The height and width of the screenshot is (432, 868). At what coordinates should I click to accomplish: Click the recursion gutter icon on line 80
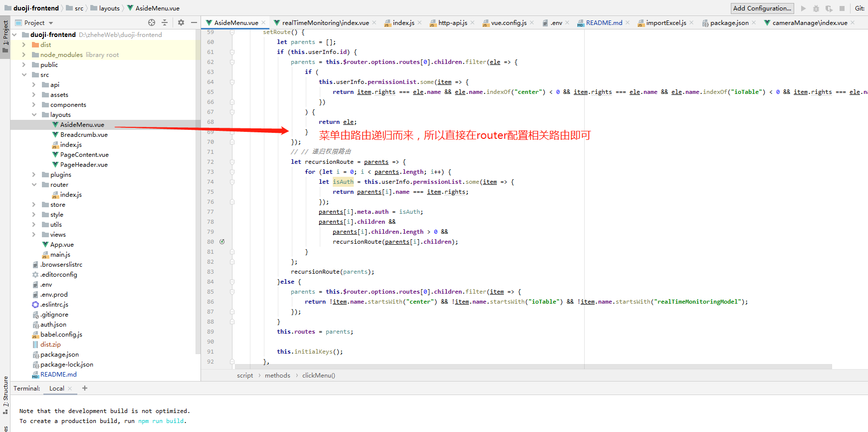[x=222, y=242]
